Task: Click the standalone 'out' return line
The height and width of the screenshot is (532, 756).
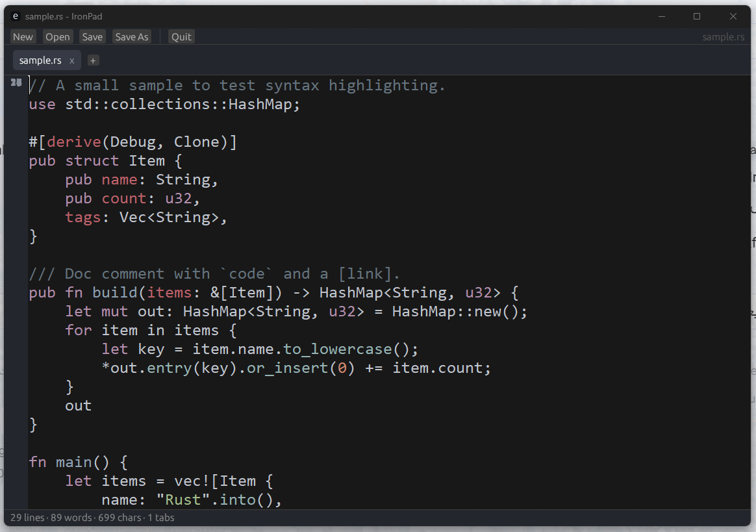Action: tap(78, 405)
